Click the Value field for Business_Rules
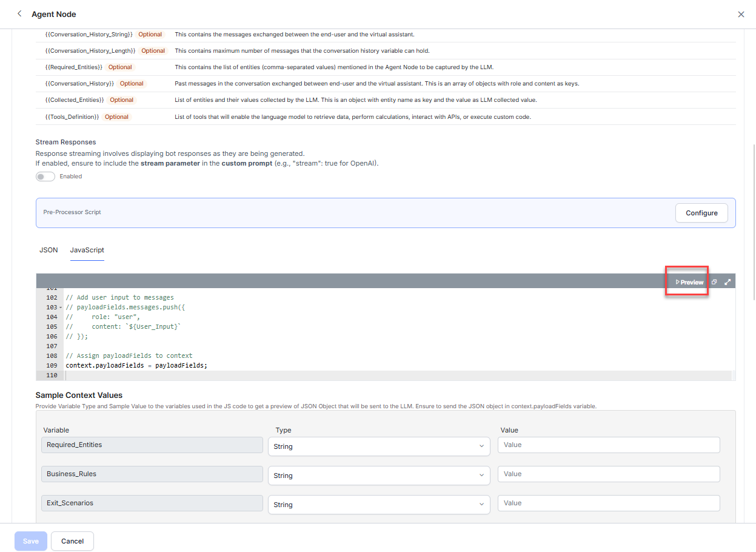This screenshot has width=756, height=552. tap(608, 474)
